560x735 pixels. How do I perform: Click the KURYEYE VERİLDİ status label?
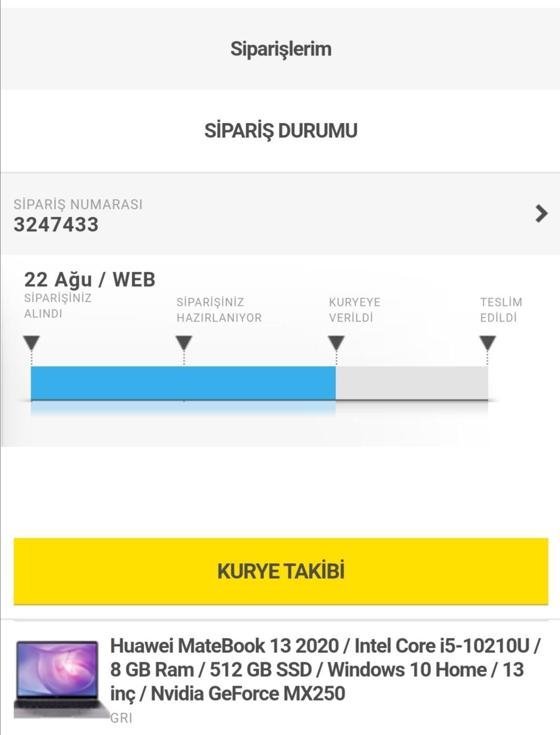click(x=355, y=310)
